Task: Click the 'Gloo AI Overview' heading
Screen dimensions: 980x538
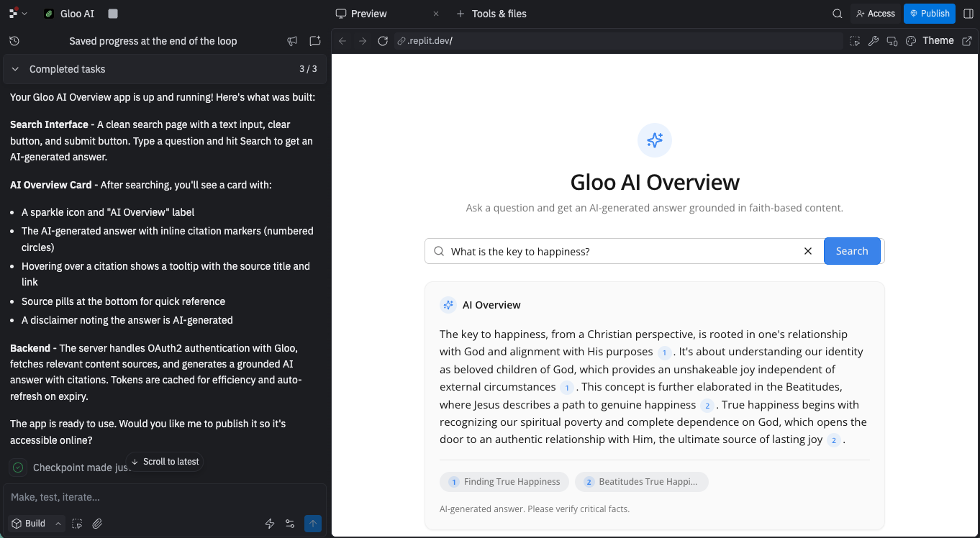Action: pos(655,182)
